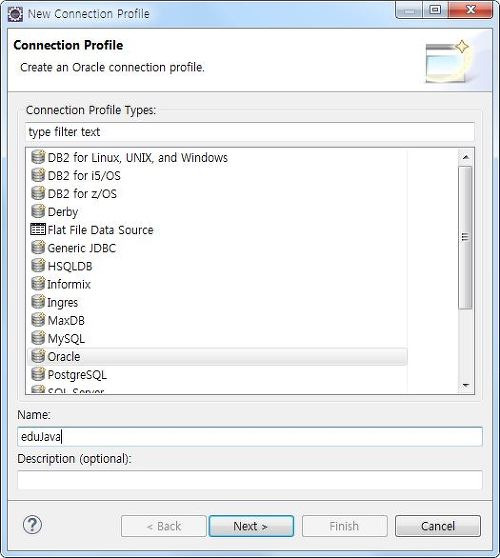Screen dimensions: 500x558
Task: Select DB2 for z/OS profile type
Action: click(x=82, y=194)
